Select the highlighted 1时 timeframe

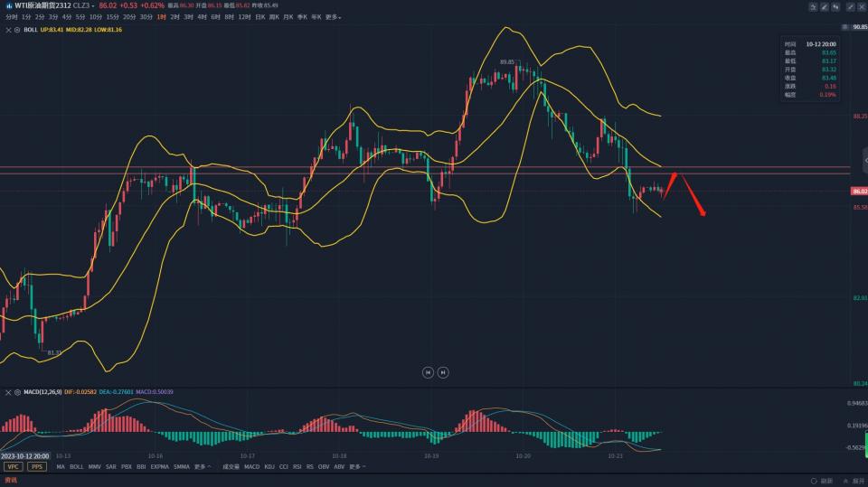161,17
